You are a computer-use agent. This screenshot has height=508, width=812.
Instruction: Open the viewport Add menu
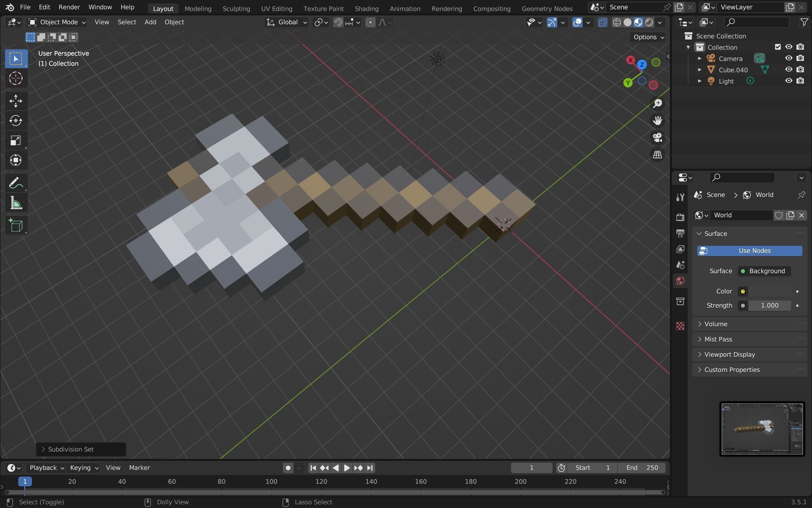coord(150,22)
